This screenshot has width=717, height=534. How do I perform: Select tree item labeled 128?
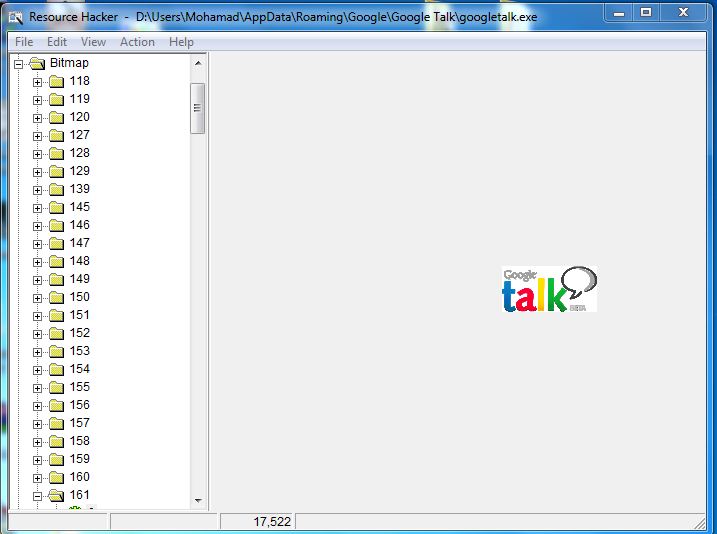pyautogui.click(x=80, y=153)
